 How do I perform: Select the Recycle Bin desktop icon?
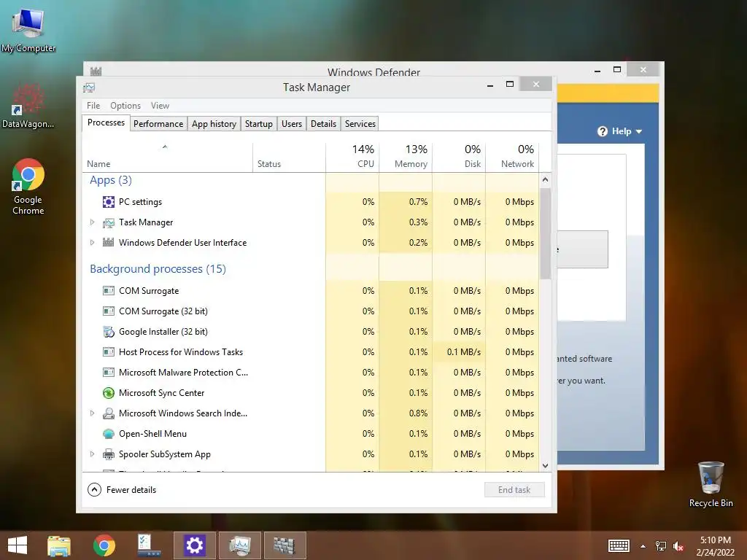(711, 484)
